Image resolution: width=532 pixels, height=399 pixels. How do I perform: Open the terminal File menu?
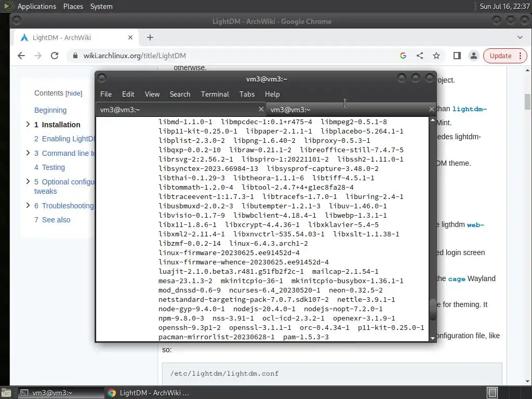[106, 95]
